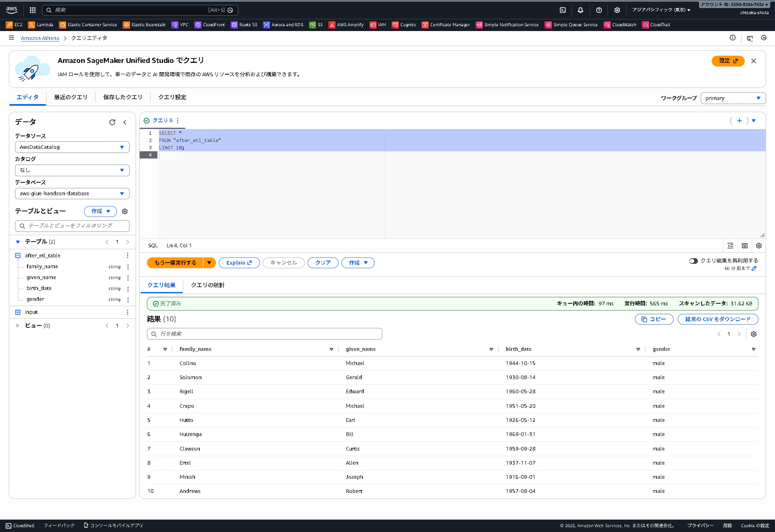Open the family_name column filter dropdown
The image size is (775, 532).
coord(331,349)
